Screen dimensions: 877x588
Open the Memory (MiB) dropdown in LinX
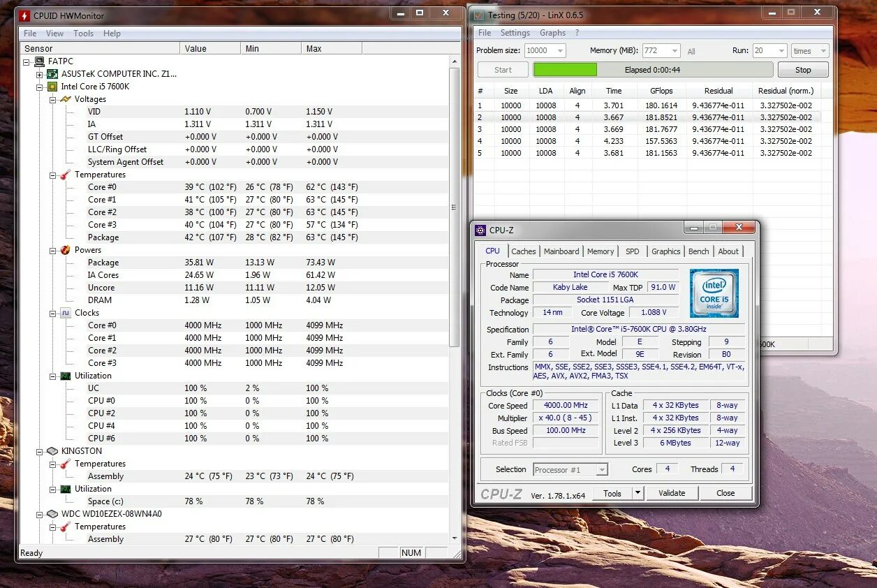(x=675, y=51)
